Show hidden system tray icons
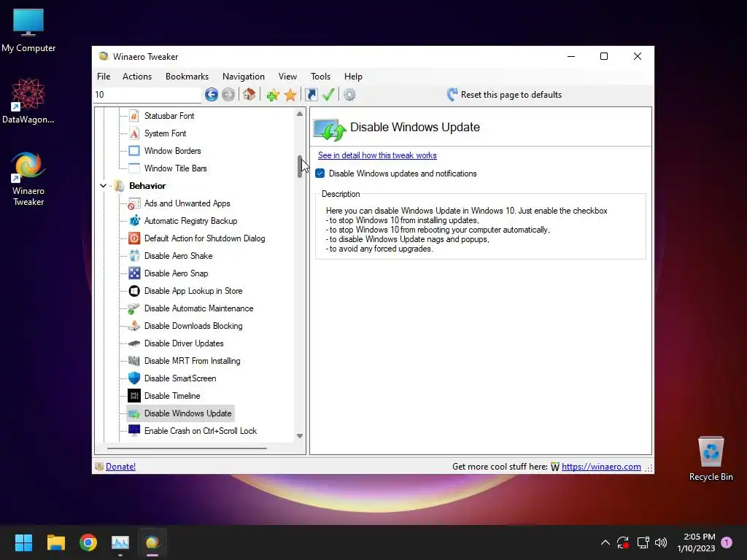 [605, 542]
